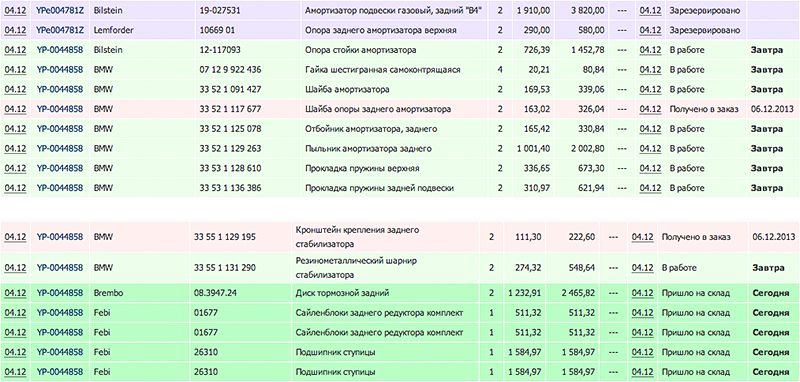Screen dimensions: 800x382
Task: Click status date 04.12 for Шайба опоры заднего амортизатора
Action: coord(650,109)
